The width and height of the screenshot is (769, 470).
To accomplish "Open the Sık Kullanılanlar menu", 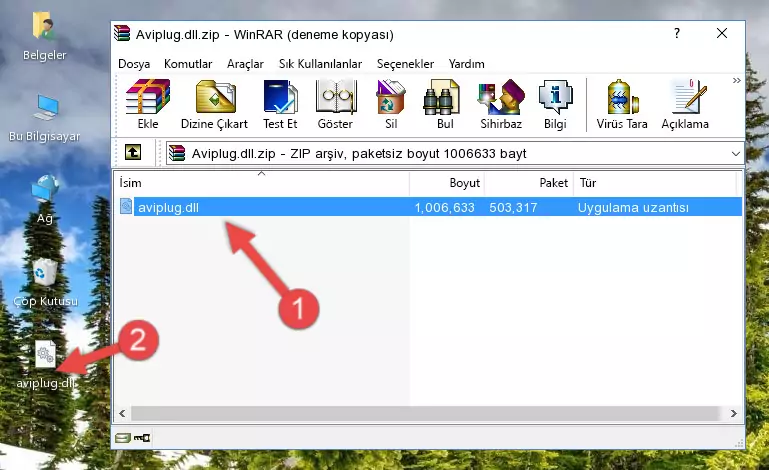I will pyautogui.click(x=320, y=64).
